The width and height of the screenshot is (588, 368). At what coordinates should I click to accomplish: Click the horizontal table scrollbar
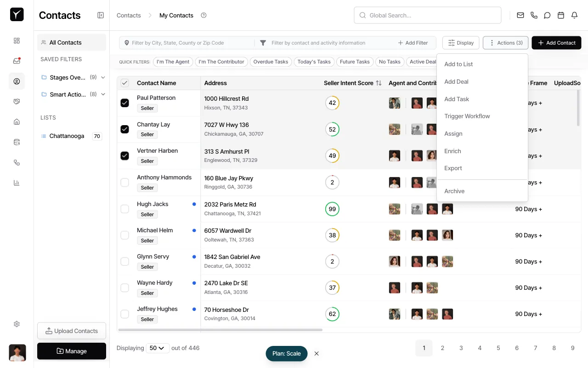(220, 330)
